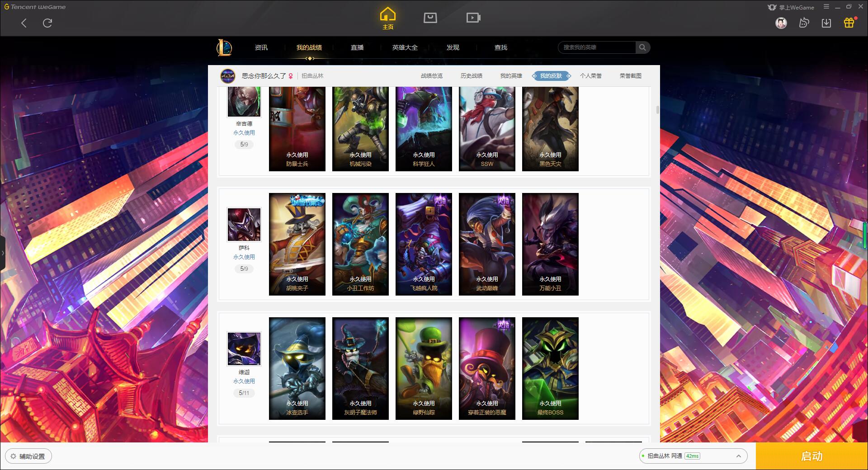Click the 掌上WeGame link

click(791, 7)
